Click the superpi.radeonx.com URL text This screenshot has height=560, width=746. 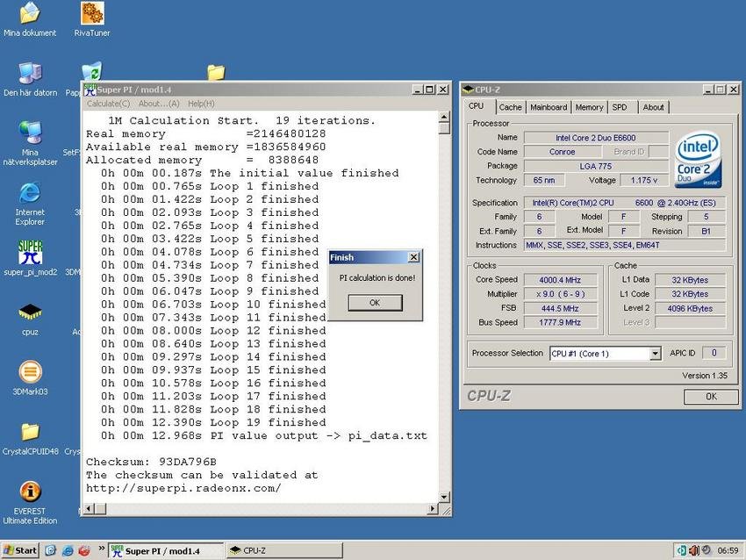coord(183,488)
